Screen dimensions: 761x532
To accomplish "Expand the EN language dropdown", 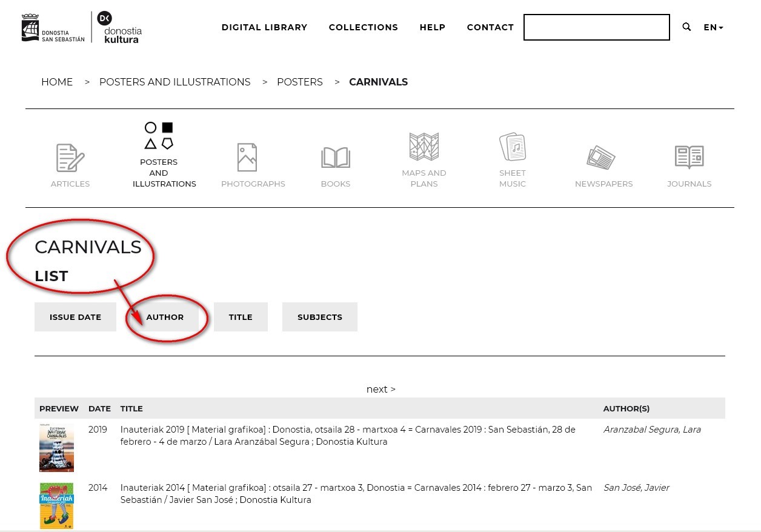I will [713, 27].
